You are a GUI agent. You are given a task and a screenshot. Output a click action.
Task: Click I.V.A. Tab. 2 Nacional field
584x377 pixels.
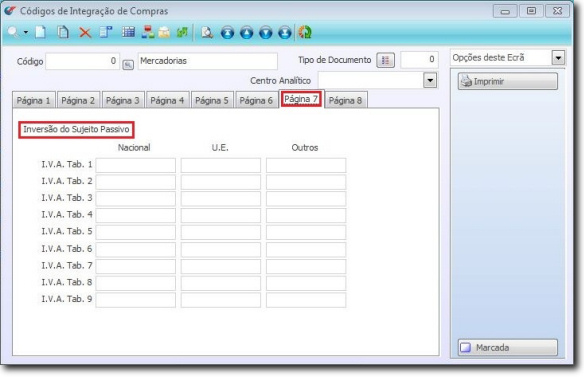(x=136, y=182)
